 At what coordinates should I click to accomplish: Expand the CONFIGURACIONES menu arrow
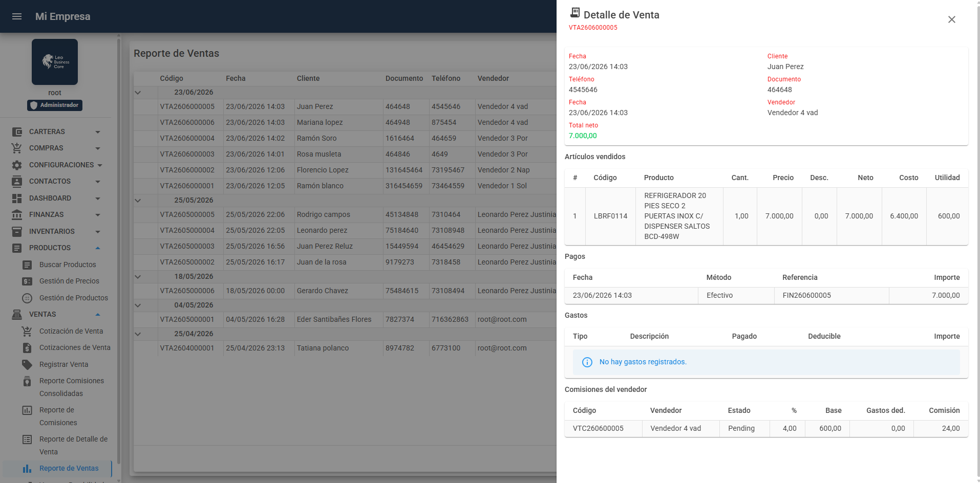coord(100,165)
